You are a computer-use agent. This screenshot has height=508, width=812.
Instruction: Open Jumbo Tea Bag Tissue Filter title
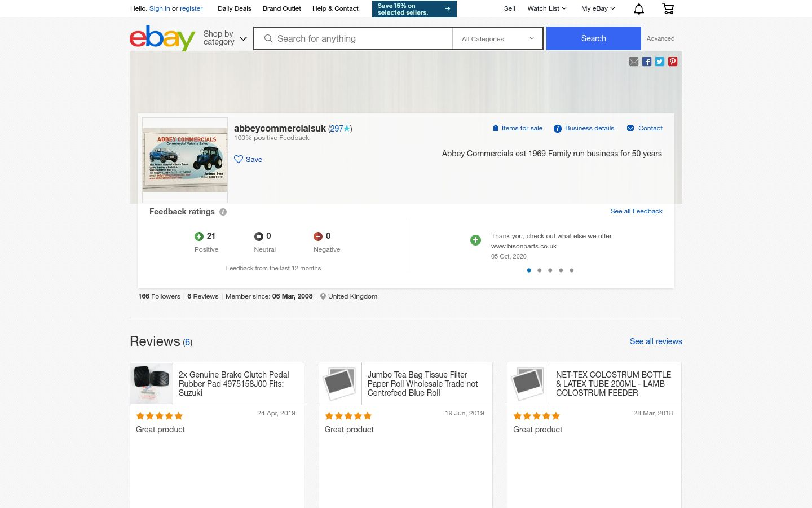coord(422,384)
